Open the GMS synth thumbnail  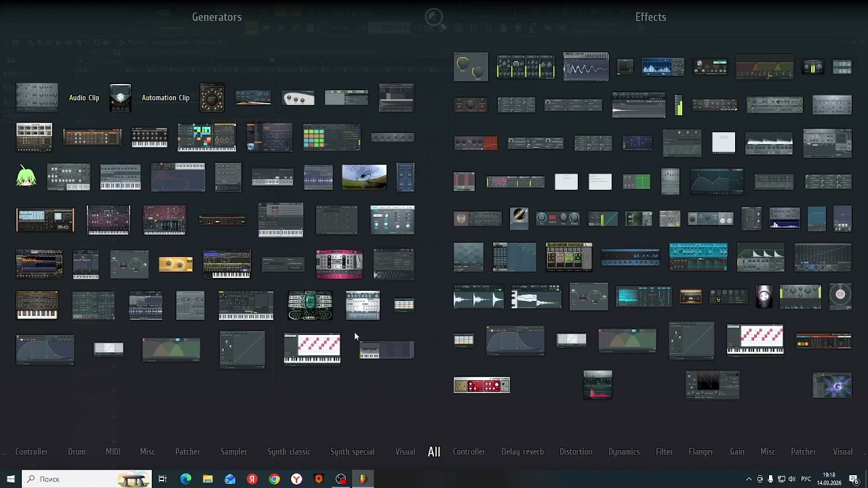click(x=45, y=220)
